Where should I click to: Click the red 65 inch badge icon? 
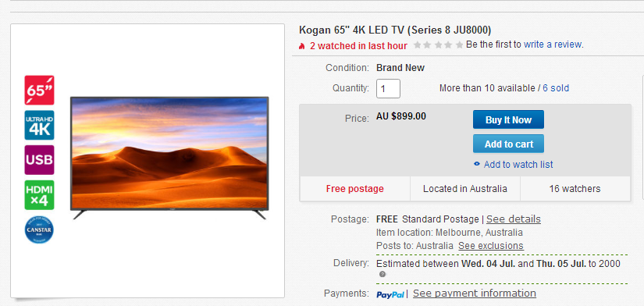(40, 90)
